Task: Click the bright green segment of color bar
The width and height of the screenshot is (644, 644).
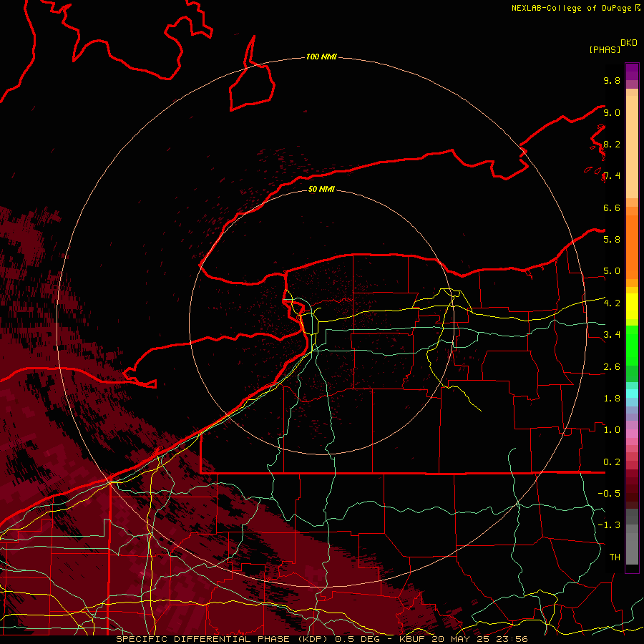Action: pyautogui.click(x=632, y=345)
